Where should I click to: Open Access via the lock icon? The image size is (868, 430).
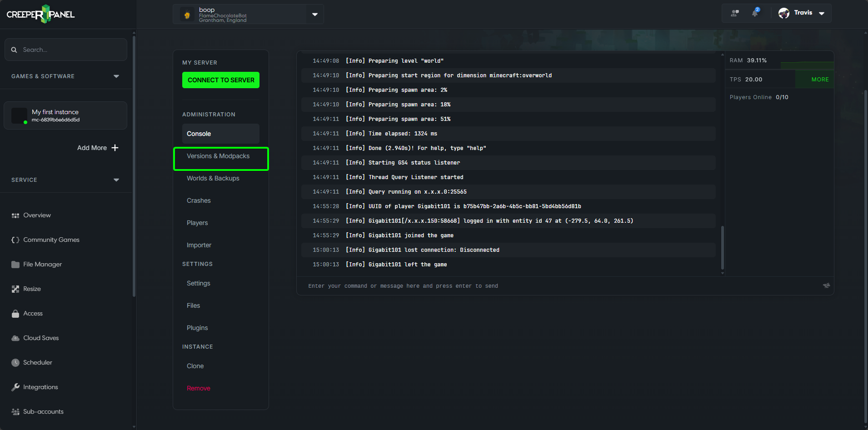15,313
